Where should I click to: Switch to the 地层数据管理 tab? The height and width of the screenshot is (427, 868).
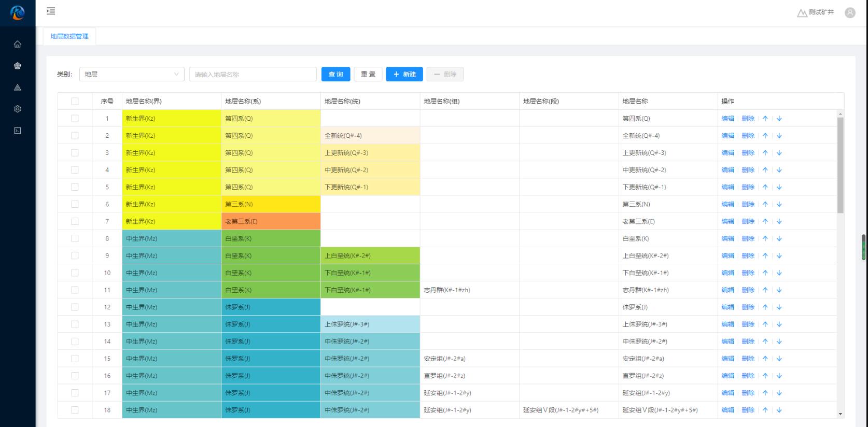click(69, 36)
